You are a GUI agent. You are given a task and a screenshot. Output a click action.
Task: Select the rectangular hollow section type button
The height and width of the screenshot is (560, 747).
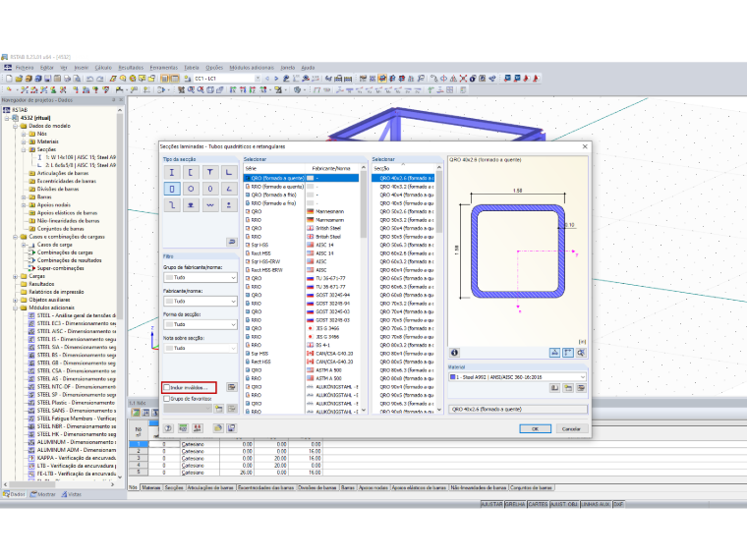pos(171,189)
